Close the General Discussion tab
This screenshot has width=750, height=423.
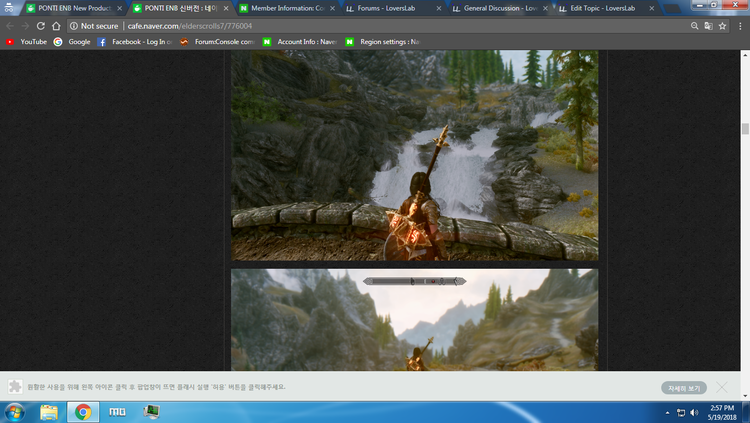pyautogui.click(x=545, y=8)
